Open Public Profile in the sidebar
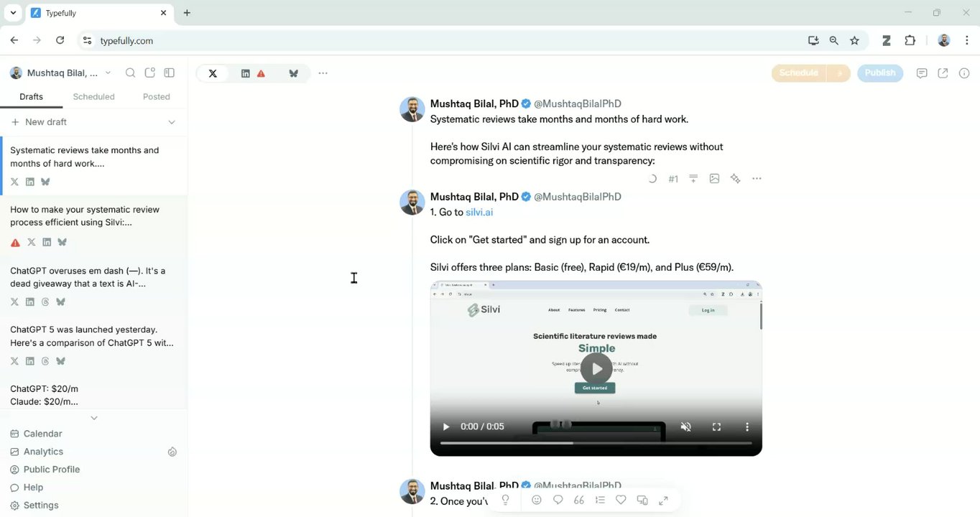 [45, 470]
